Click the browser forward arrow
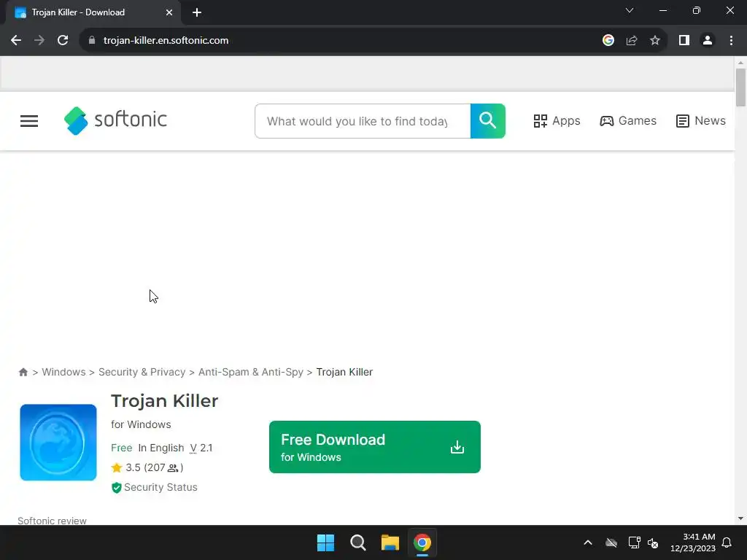Screen dimensions: 747x560 (x=39, y=41)
